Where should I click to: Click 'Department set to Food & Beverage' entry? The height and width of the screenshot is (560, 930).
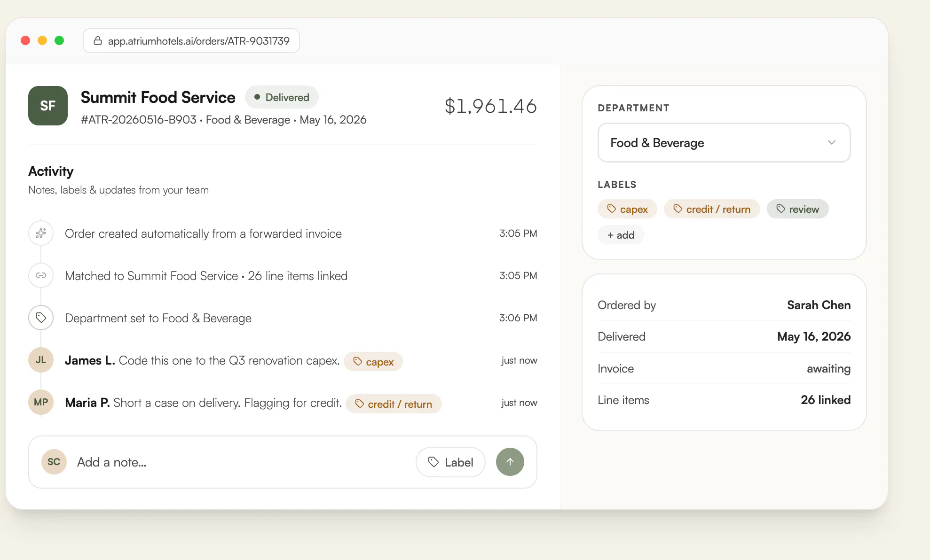point(158,318)
